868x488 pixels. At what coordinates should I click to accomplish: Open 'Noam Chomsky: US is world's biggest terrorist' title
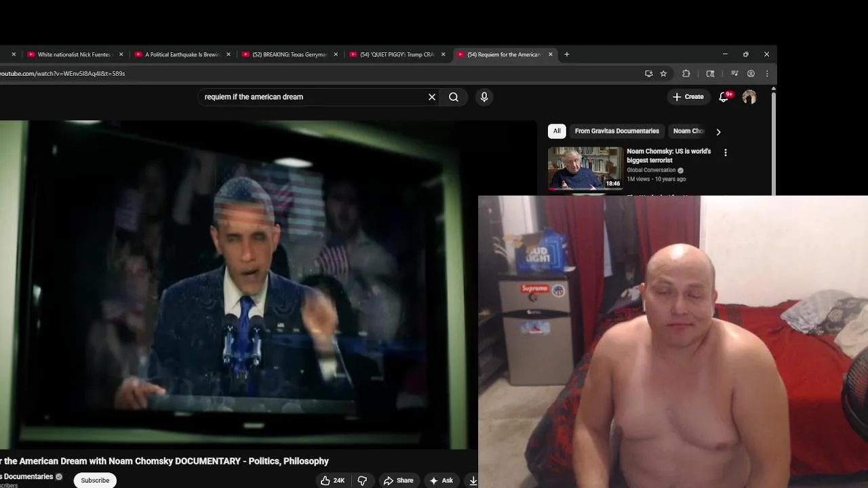click(669, 156)
